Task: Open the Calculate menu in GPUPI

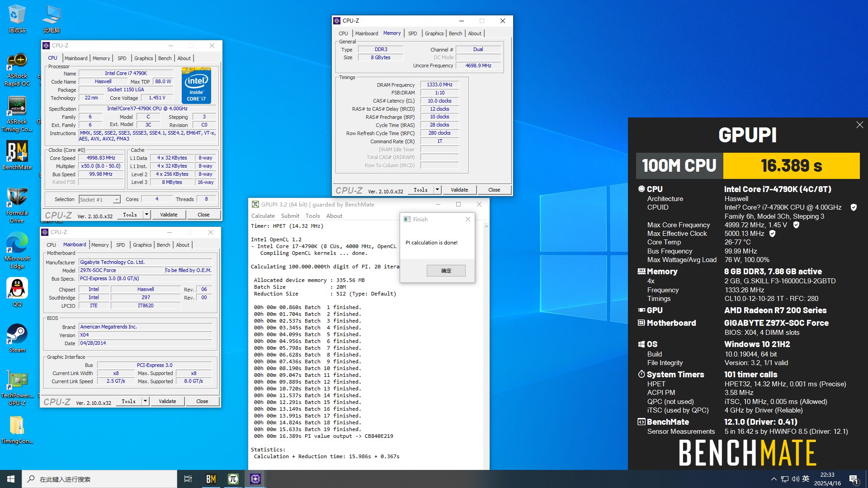Action: tap(263, 216)
